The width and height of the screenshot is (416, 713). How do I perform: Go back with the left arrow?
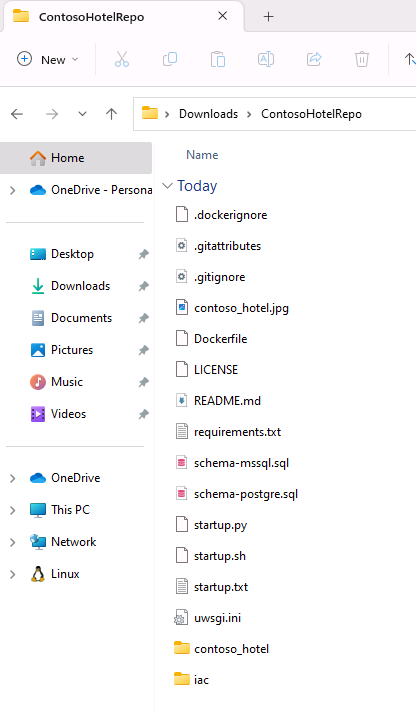[x=17, y=114]
